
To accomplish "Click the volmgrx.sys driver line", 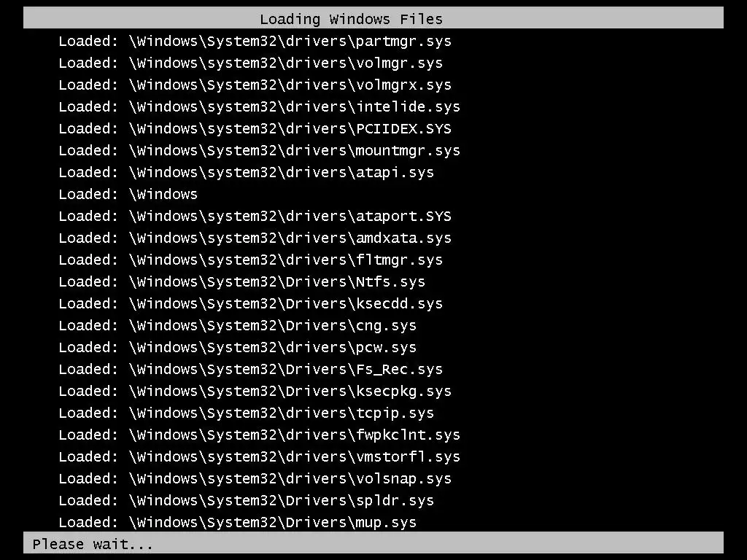I will pyautogui.click(x=255, y=85).
